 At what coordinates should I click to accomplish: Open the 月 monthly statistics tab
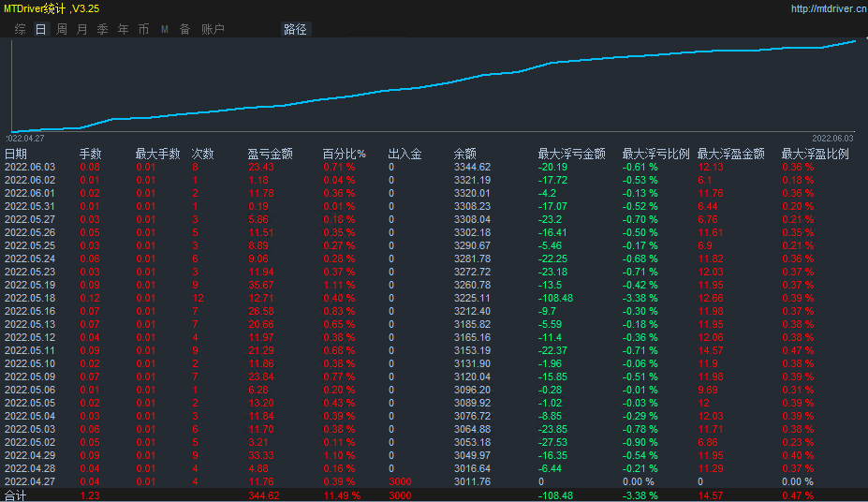pyautogui.click(x=81, y=29)
